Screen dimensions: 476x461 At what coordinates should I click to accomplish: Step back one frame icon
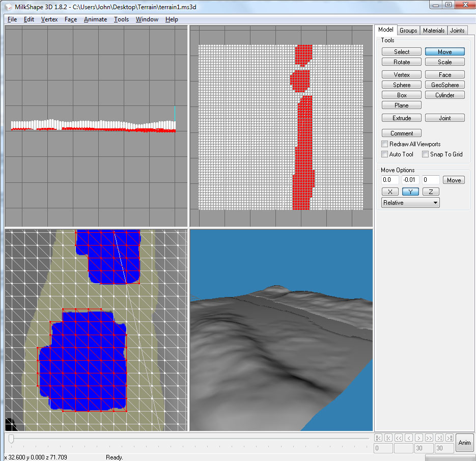click(409, 438)
